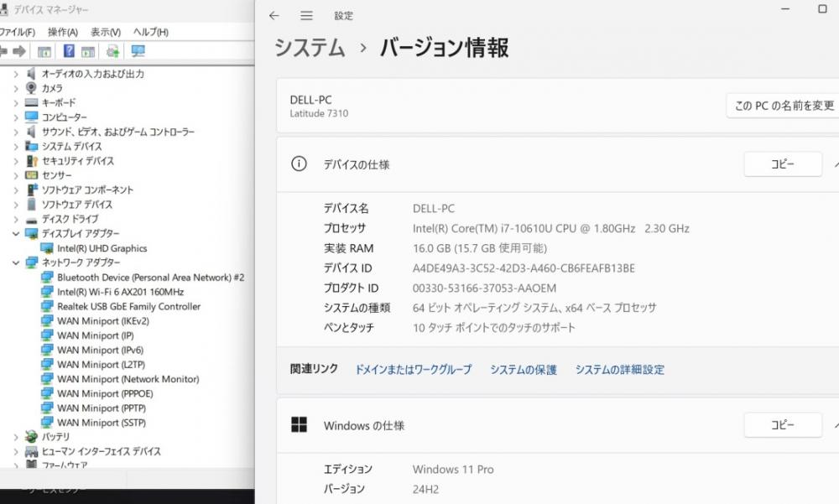The width and height of the screenshot is (839, 504).
Task: Select WAN Miniport (PPPOE) entry
Action: pos(105,393)
